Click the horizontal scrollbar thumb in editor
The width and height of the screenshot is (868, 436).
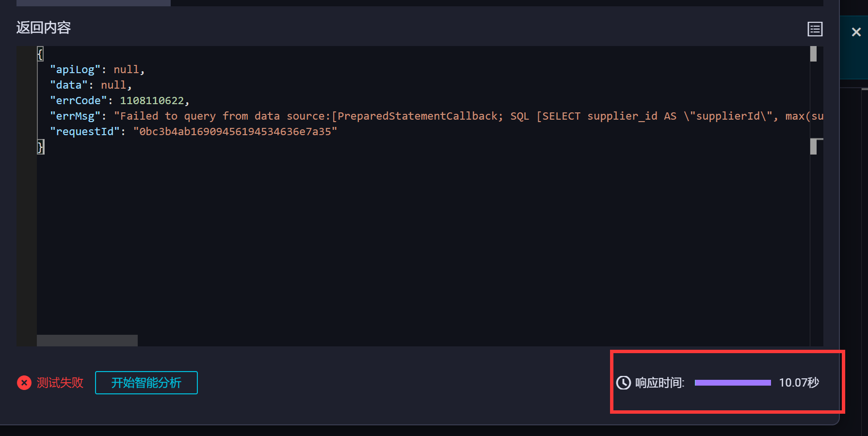click(87, 341)
